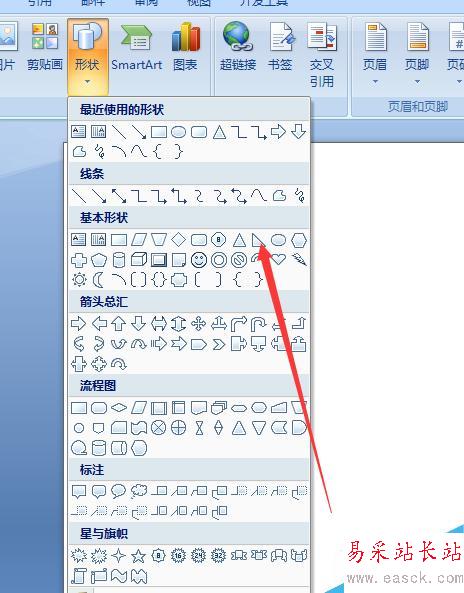The width and height of the screenshot is (464, 593).
Task: Choose the straight line in 线条
Action: (x=79, y=196)
